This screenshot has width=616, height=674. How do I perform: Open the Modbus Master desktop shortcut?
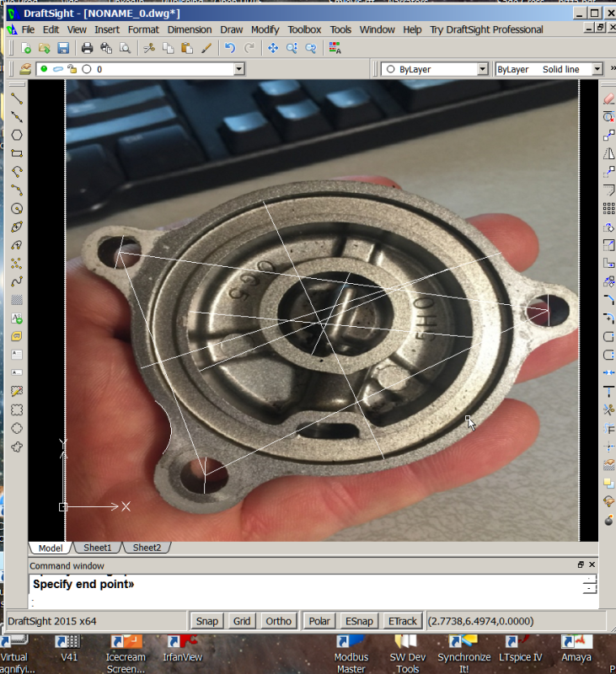pyautogui.click(x=351, y=654)
